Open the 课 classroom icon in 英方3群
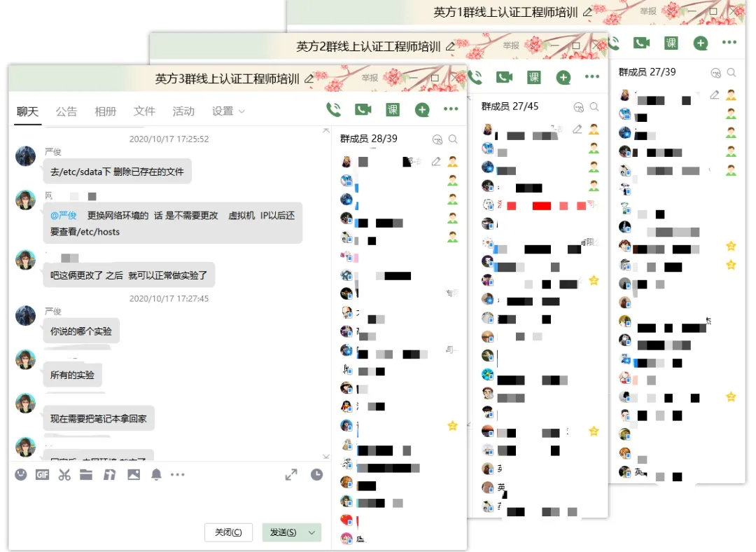Screen dimensions: 756x552 click(x=393, y=109)
